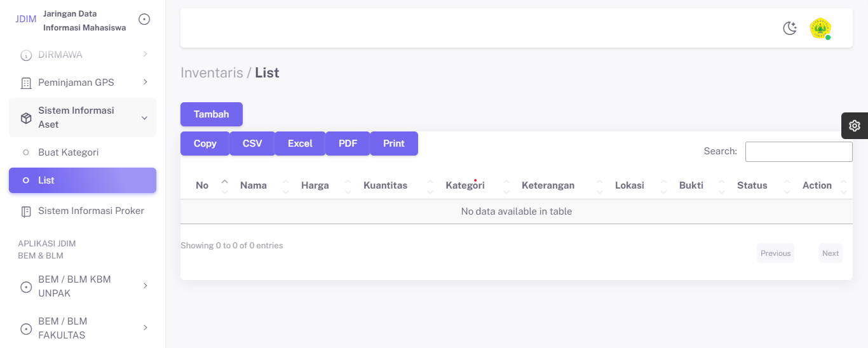Select the List menu item
The width and height of the screenshot is (868, 348).
click(46, 180)
